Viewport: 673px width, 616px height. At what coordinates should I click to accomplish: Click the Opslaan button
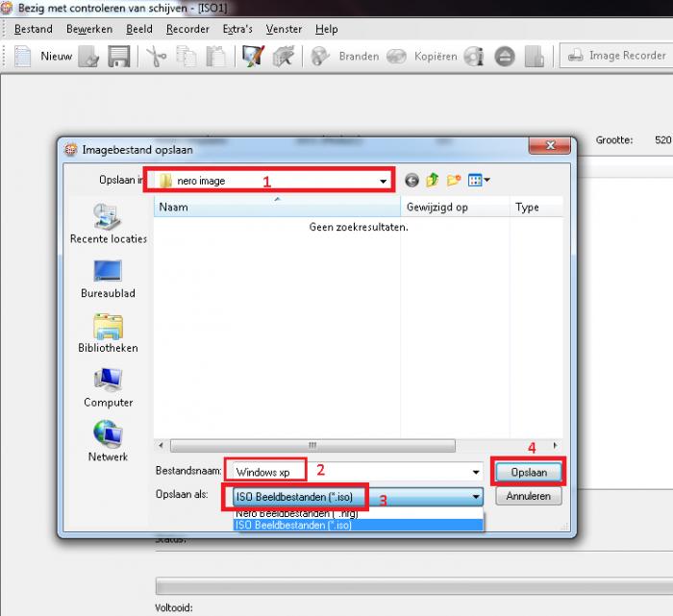point(529,472)
